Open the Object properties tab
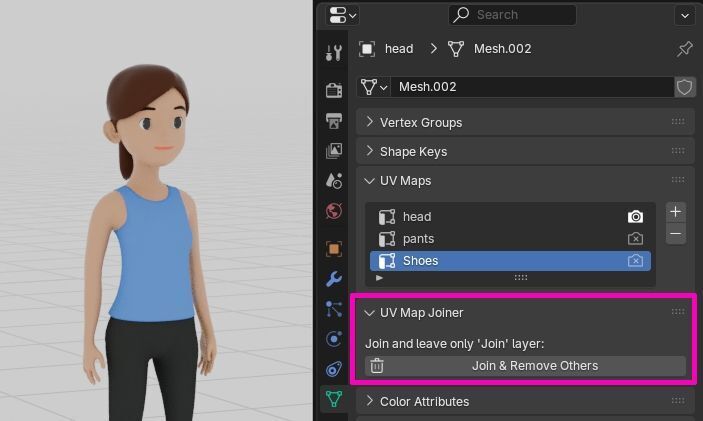This screenshot has height=421, width=703. [x=334, y=249]
